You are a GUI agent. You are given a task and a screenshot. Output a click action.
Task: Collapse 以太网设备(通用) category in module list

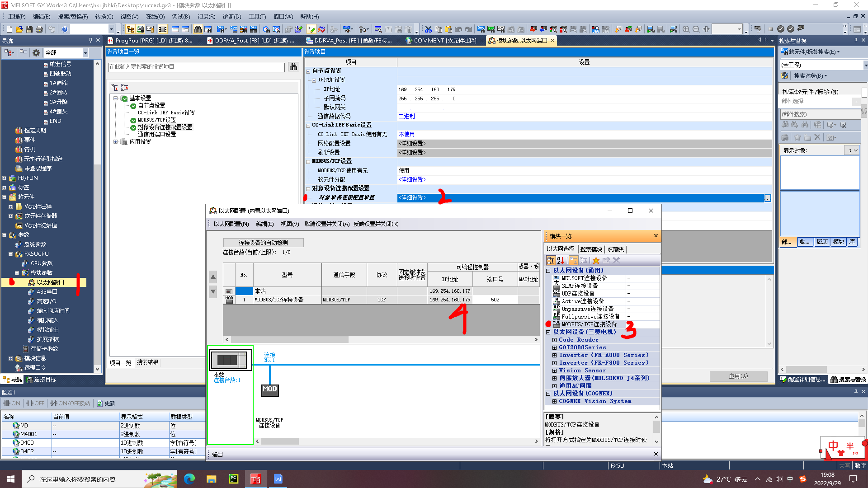(x=548, y=271)
